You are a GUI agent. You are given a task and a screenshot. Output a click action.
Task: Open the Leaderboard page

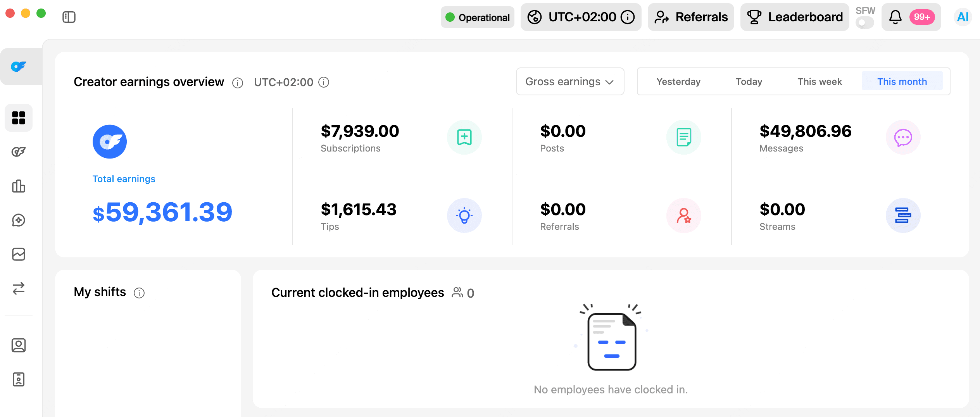[x=795, y=17]
